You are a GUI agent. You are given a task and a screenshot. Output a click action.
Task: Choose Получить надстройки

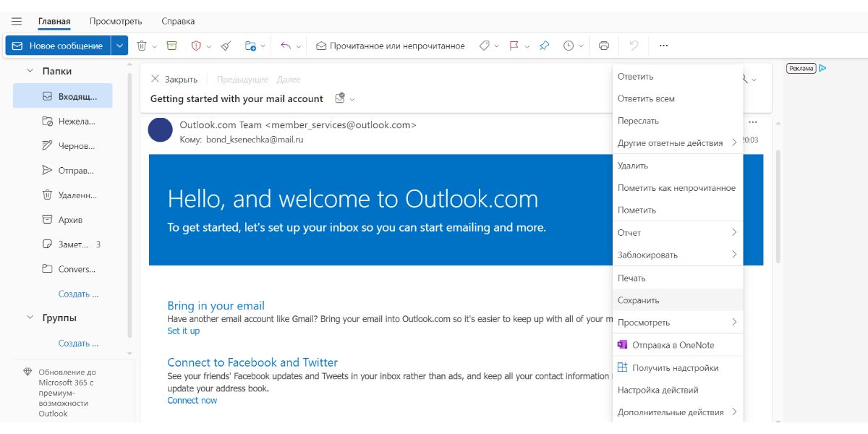coord(678,367)
